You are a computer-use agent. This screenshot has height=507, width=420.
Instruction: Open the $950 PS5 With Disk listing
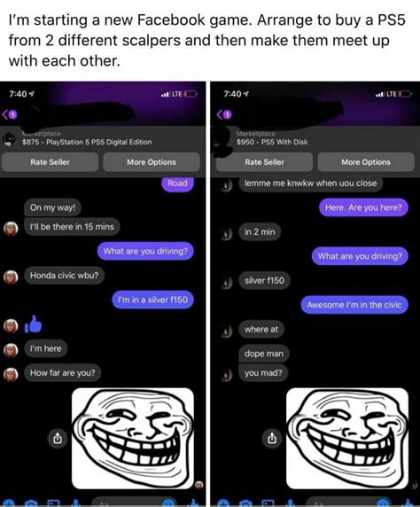(272, 142)
